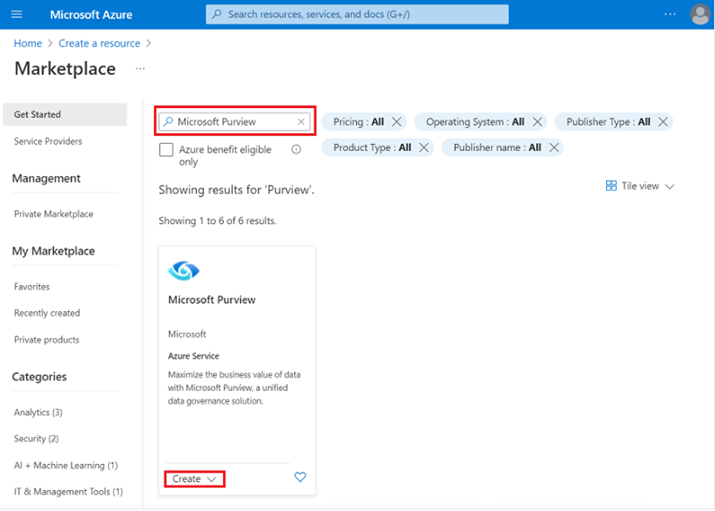This screenshot has height=511, width=715.
Task: Open the top bar ellipsis menu
Action: pos(670,14)
